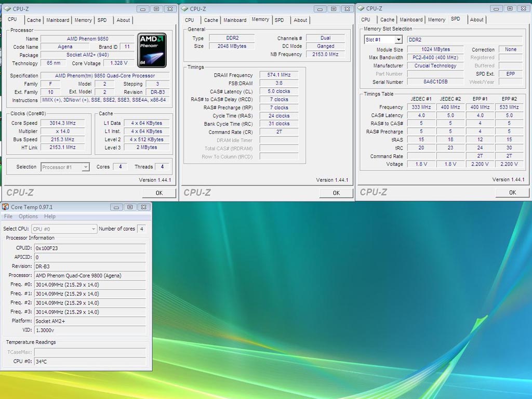Viewport: 532px width, 399px height.
Task: Switch to SPD tab in the memory-timings CPU-Z window
Action: click(x=279, y=20)
